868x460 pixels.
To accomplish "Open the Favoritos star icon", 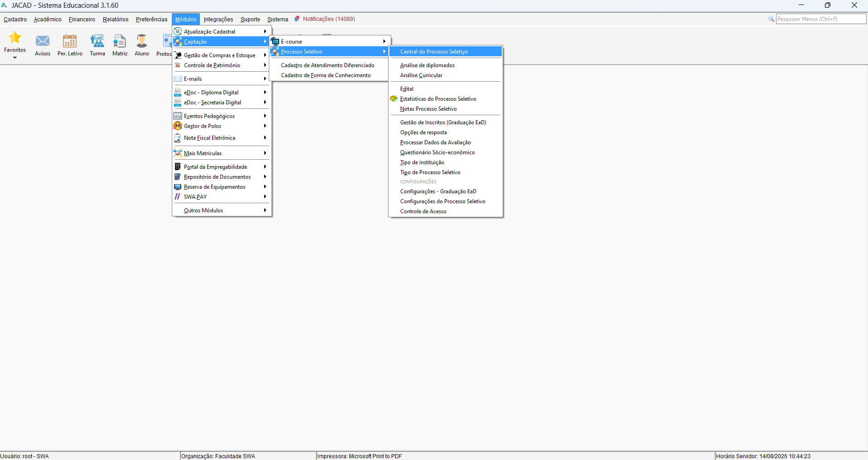I will click(15, 37).
